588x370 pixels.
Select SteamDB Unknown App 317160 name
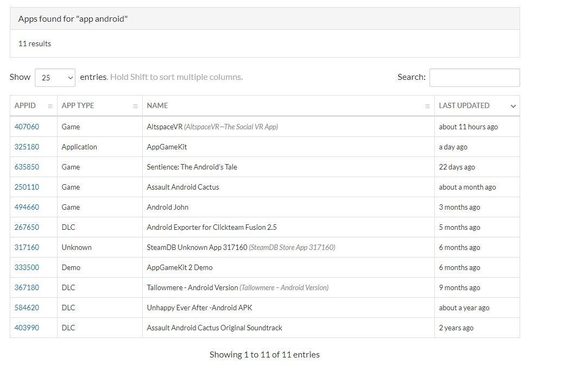click(197, 247)
